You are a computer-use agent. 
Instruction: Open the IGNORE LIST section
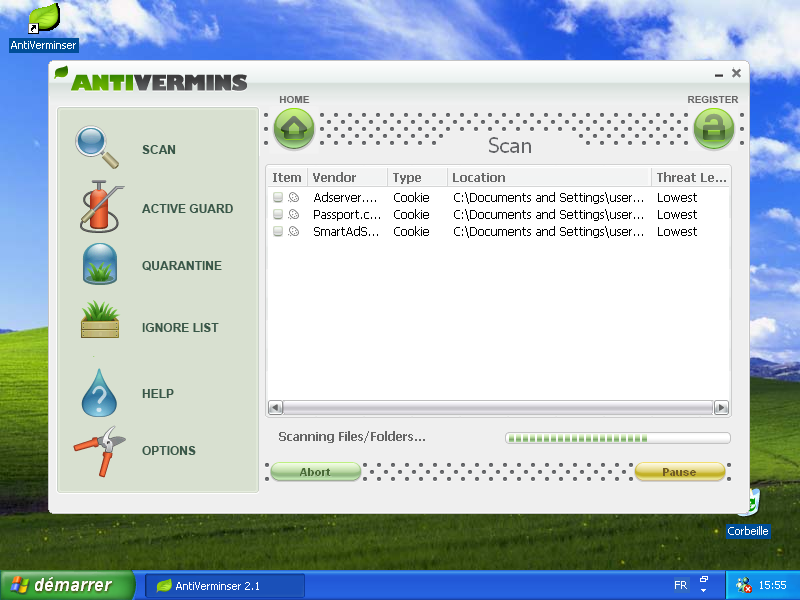(180, 328)
